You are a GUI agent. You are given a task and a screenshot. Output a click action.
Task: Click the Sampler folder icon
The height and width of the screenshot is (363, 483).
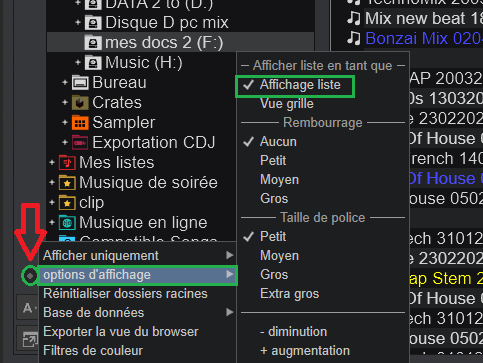coord(80,123)
